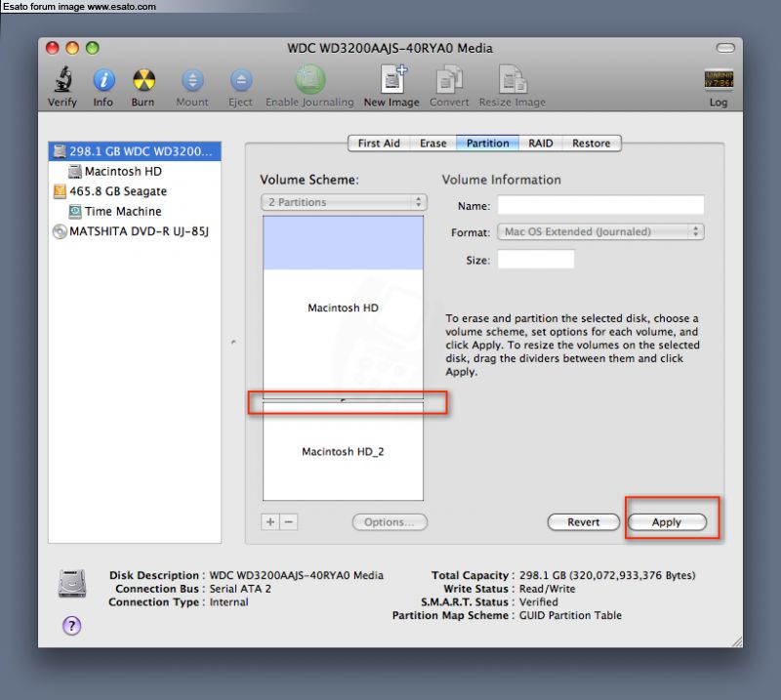
Task: Click the volume Name input field
Action: (x=600, y=205)
